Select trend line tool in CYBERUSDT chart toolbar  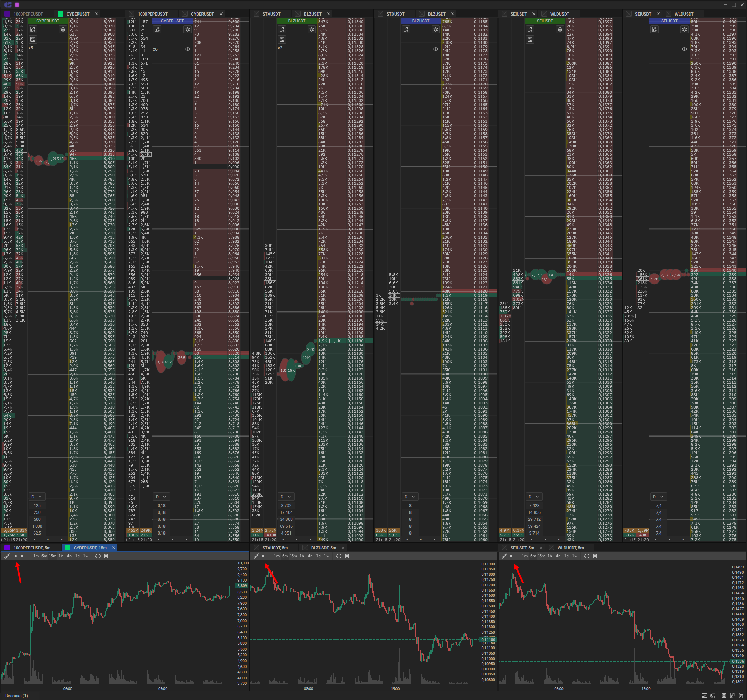pos(7,556)
